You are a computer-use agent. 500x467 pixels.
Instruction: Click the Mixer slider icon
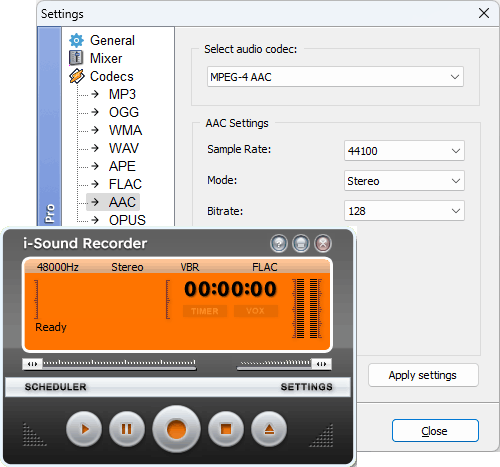click(x=76, y=58)
